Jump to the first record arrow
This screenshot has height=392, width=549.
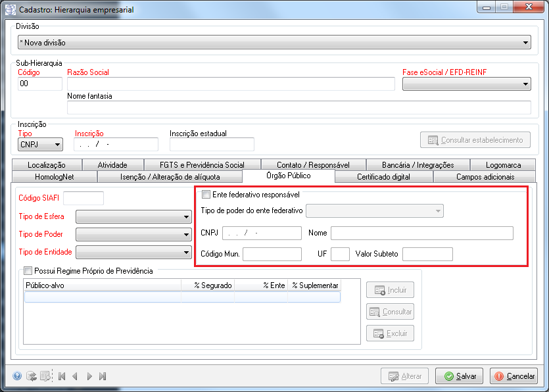[62, 376]
